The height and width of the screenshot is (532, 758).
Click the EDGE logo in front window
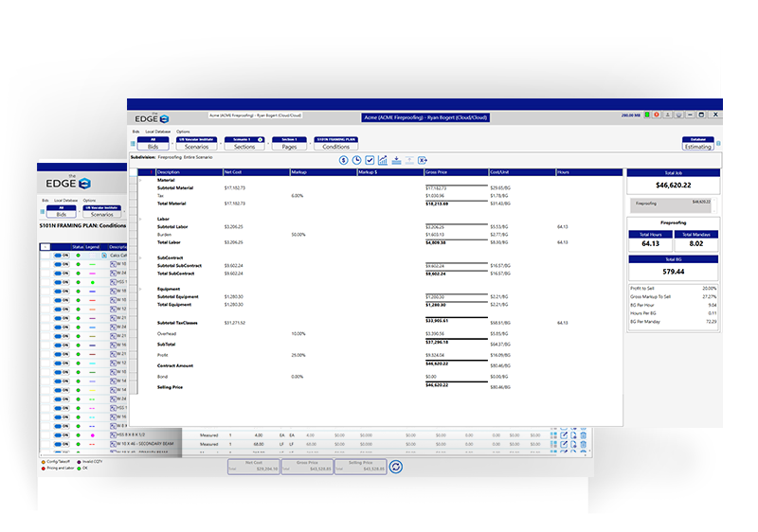tap(152, 118)
